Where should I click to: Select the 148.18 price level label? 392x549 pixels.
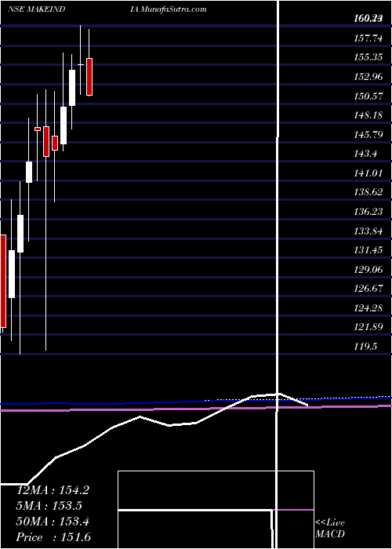point(368,115)
